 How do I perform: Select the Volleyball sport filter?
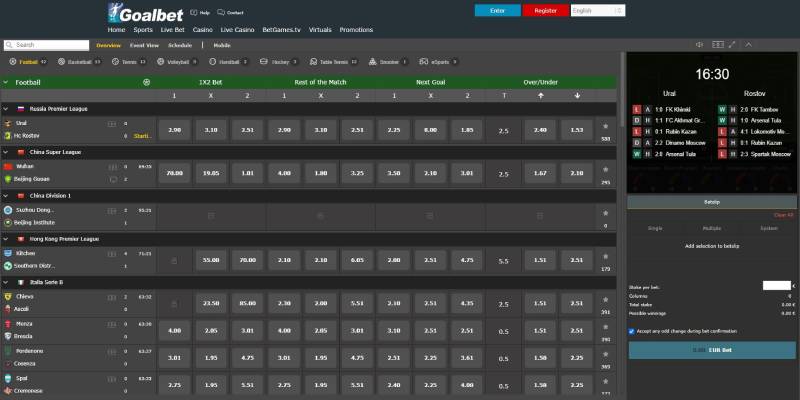[x=177, y=62]
